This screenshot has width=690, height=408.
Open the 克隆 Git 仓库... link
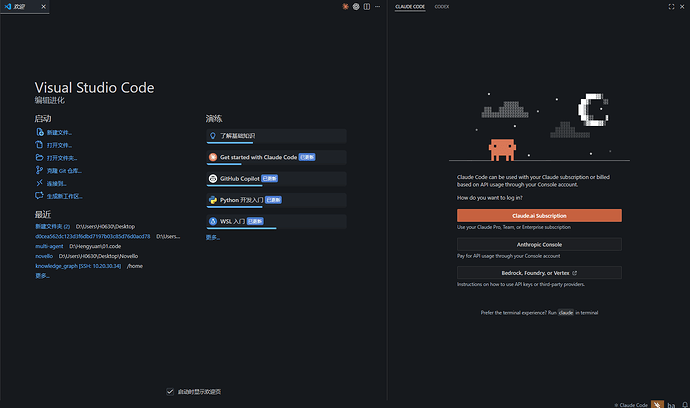[64, 171]
